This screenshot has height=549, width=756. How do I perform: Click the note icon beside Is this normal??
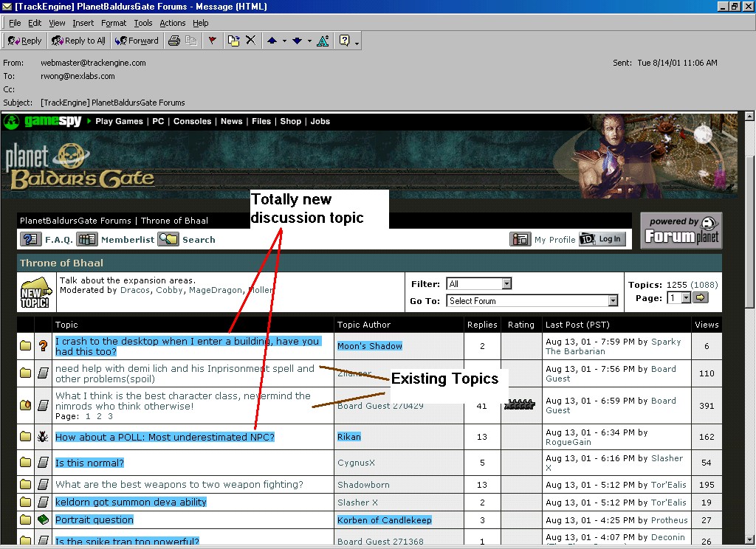(x=43, y=463)
